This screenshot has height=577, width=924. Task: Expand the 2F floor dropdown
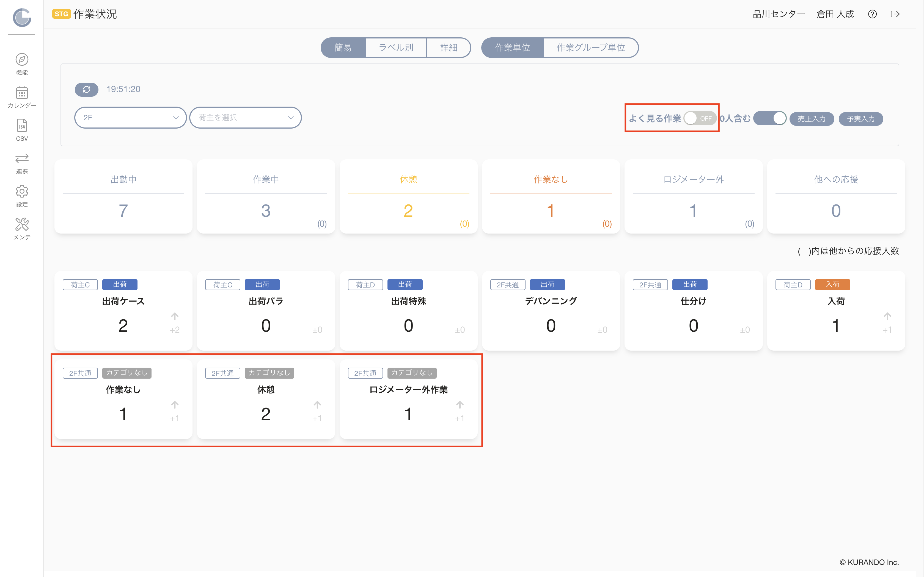131,118
